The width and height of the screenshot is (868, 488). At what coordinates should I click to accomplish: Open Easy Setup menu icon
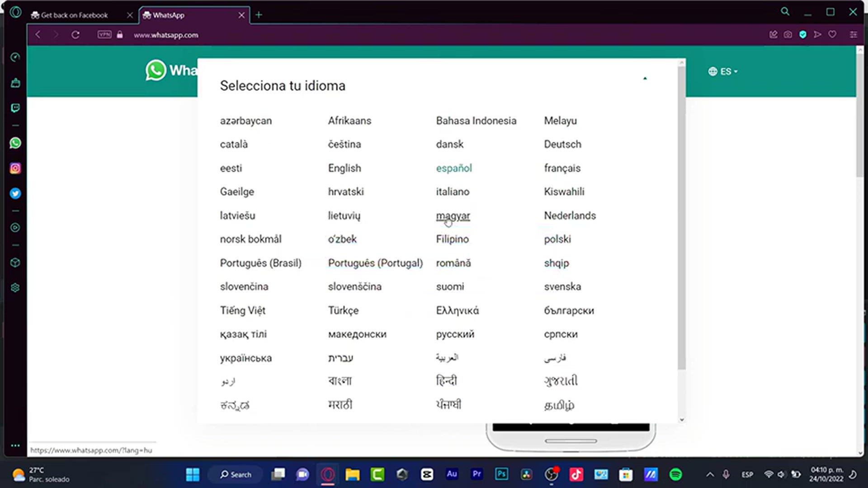click(x=854, y=35)
